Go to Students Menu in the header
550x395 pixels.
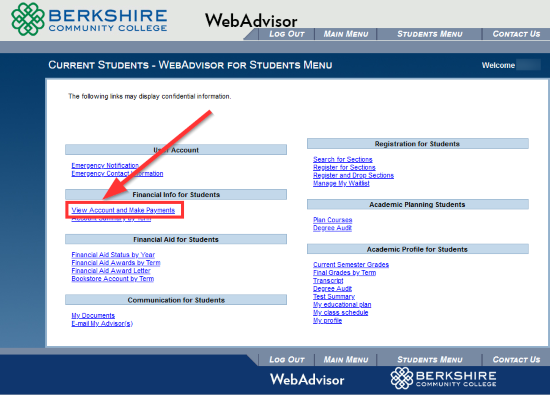[430, 34]
